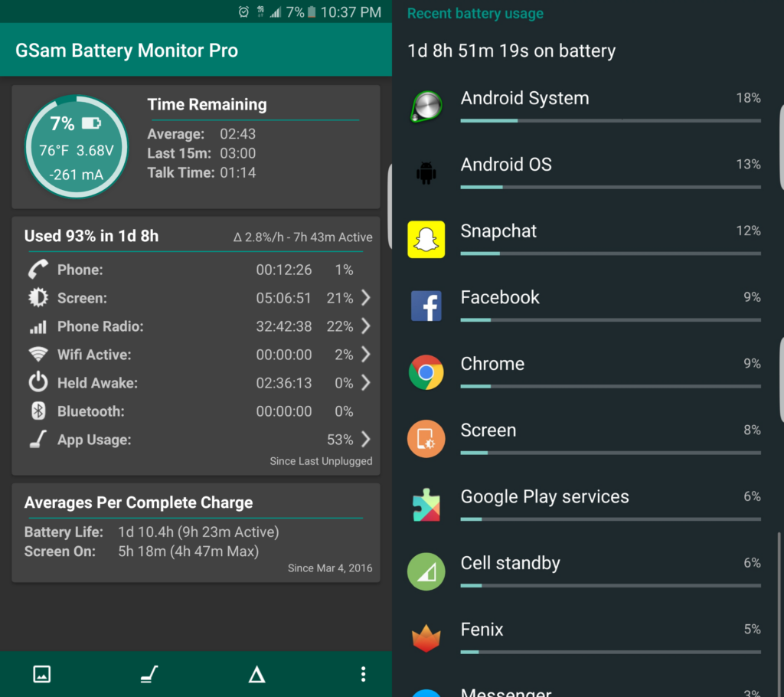Expand Phone Radio details chevron
This screenshot has height=697, width=784.
click(366, 326)
